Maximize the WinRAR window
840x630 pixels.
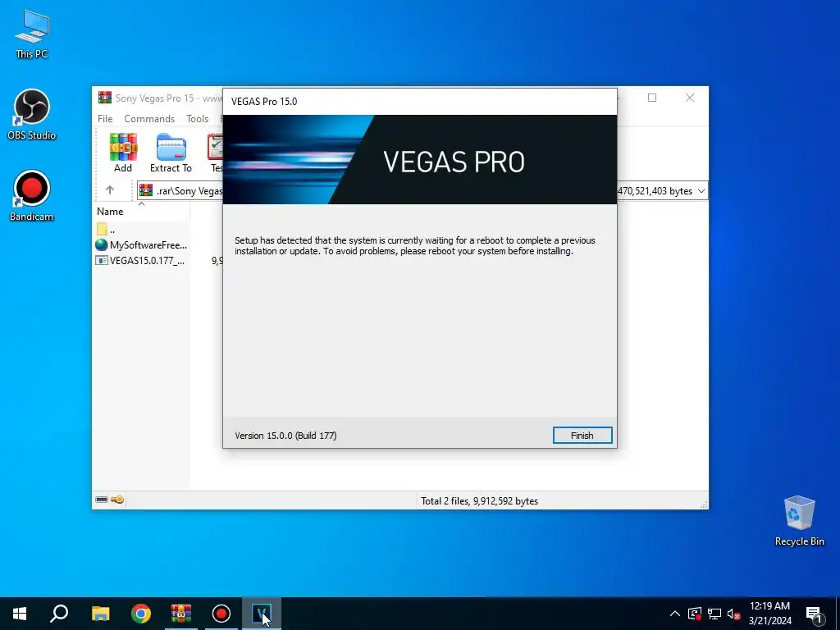(652, 98)
